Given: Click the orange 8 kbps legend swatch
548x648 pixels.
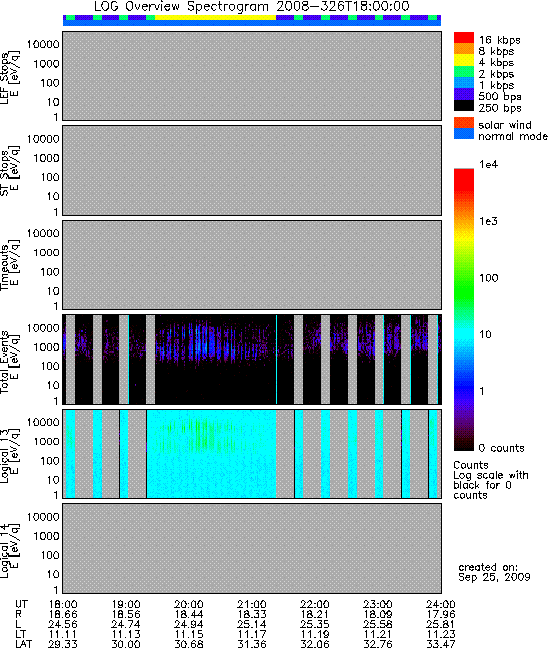Looking at the screenshot, I should point(464,49).
